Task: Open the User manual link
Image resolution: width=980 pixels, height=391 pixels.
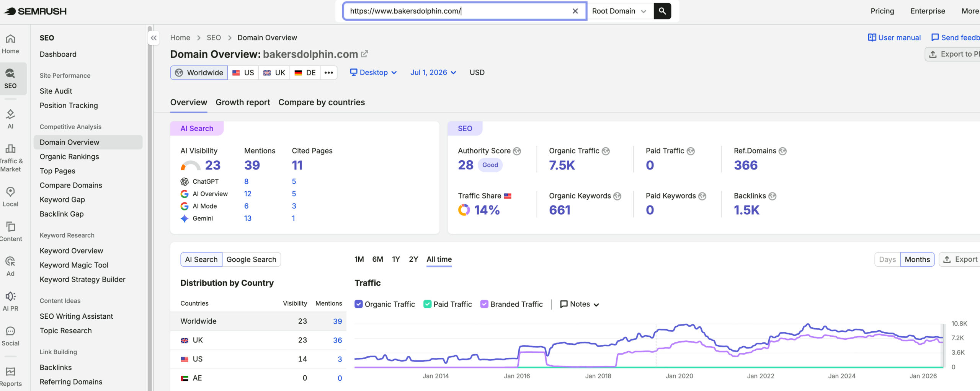Action: coord(894,37)
